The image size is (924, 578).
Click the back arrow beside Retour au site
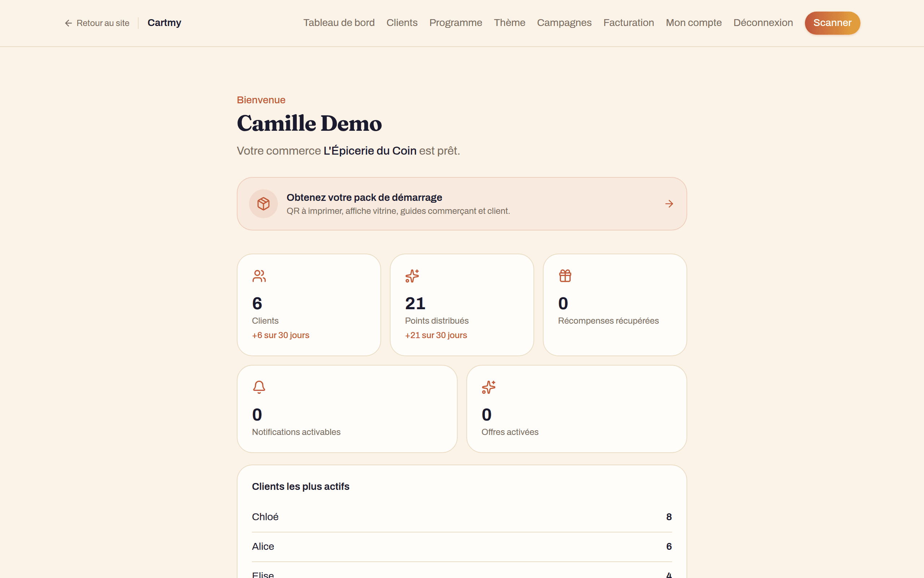click(x=68, y=23)
